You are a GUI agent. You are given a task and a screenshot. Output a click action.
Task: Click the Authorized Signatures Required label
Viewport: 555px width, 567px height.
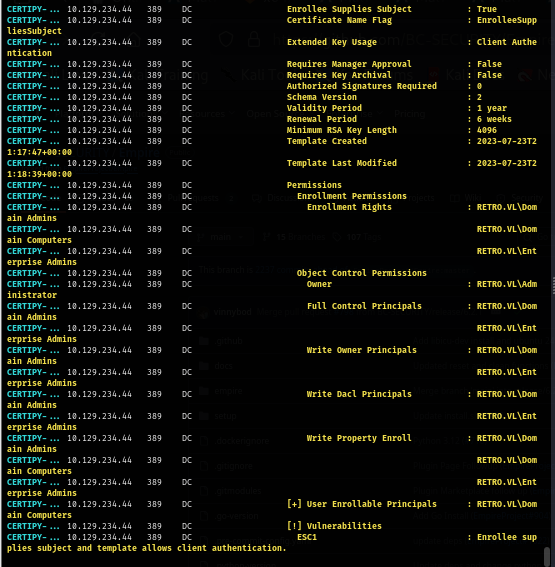pyautogui.click(x=362, y=86)
